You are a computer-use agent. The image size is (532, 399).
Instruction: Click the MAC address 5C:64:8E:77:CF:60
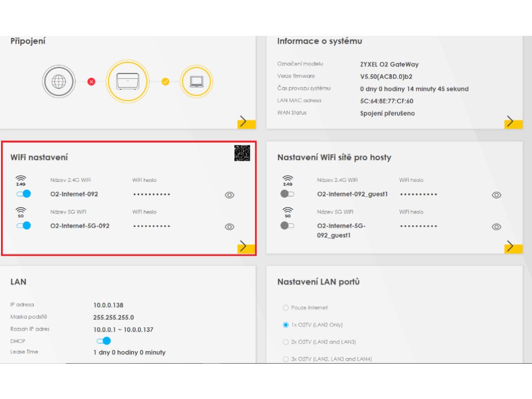tap(387, 101)
